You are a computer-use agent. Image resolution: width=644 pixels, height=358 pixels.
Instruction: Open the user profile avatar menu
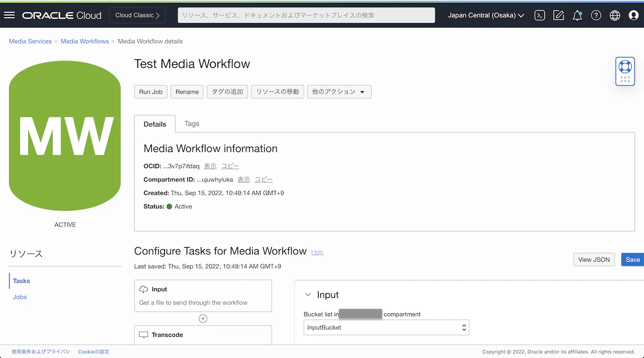(634, 15)
